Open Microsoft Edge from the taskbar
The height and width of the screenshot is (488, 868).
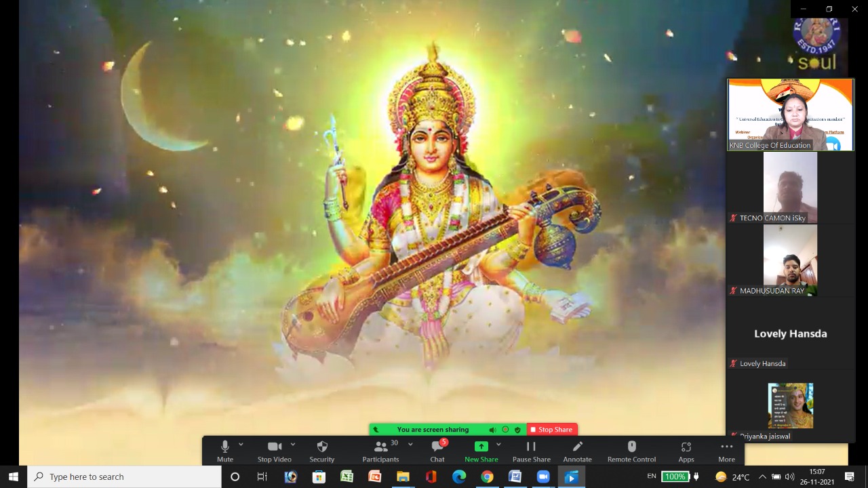[x=459, y=477]
